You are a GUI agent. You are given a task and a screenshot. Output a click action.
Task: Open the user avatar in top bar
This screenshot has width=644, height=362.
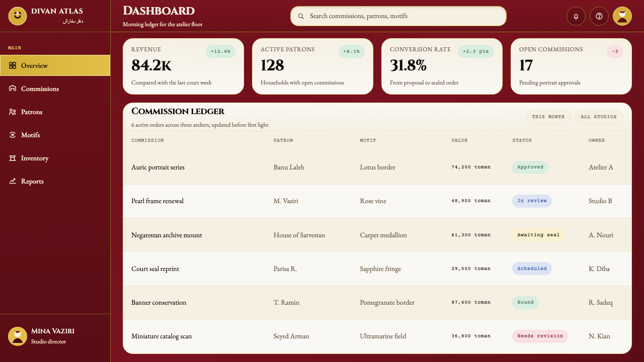(622, 16)
